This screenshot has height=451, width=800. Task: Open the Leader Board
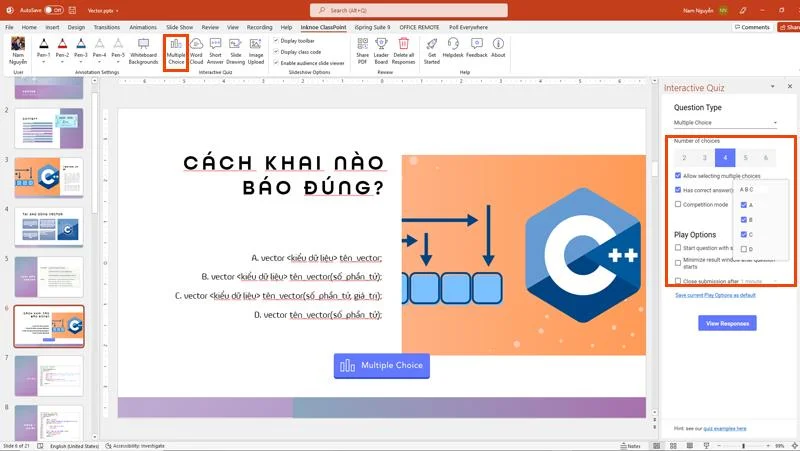click(381, 51)
